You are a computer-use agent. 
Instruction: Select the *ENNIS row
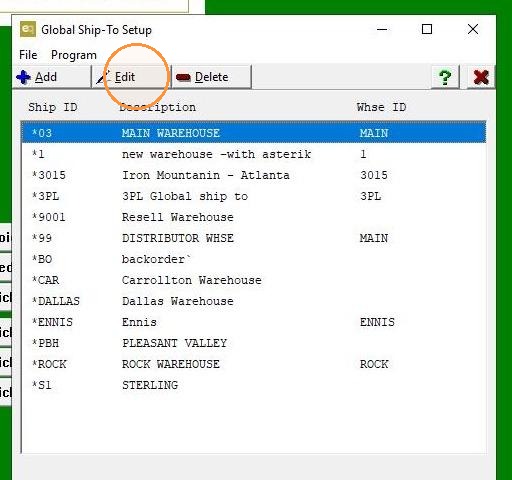254,322
